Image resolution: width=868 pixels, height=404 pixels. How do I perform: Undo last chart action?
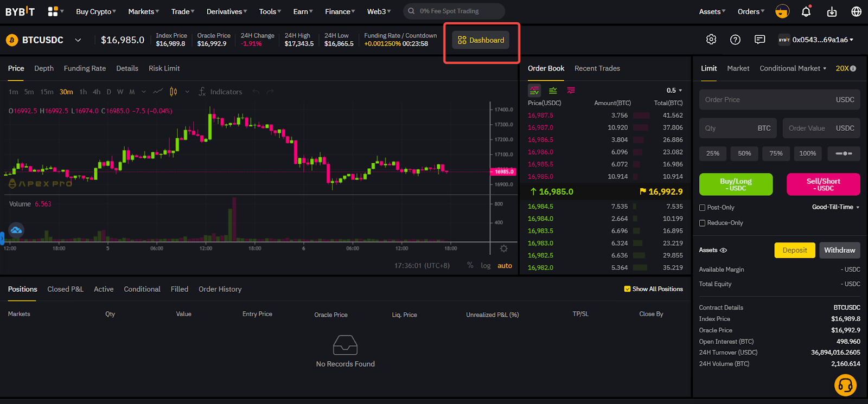tap(256, 92)
